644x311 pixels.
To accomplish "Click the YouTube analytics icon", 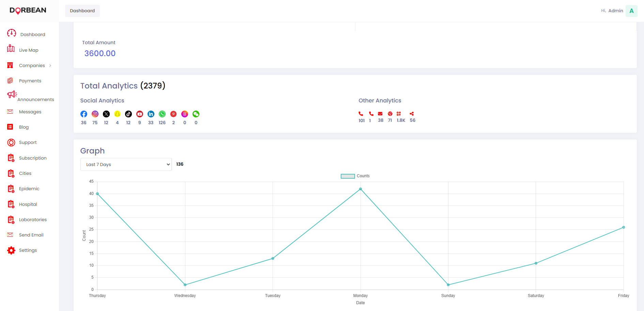I will click(140, 114).
